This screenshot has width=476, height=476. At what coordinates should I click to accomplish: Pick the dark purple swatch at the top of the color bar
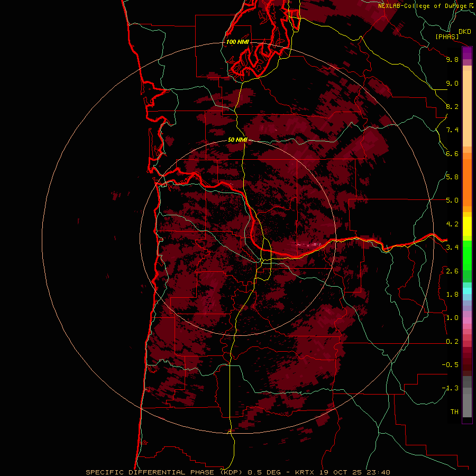point(467,53)
